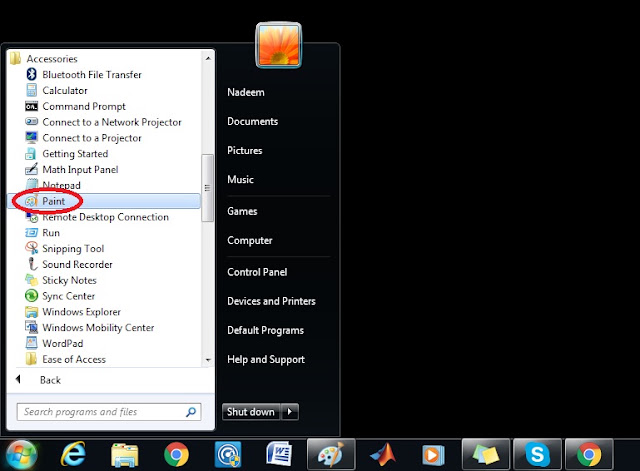Click the Windows Start orb
The width and height of the screenshot is (640, 471).
(x=21, y=454)
